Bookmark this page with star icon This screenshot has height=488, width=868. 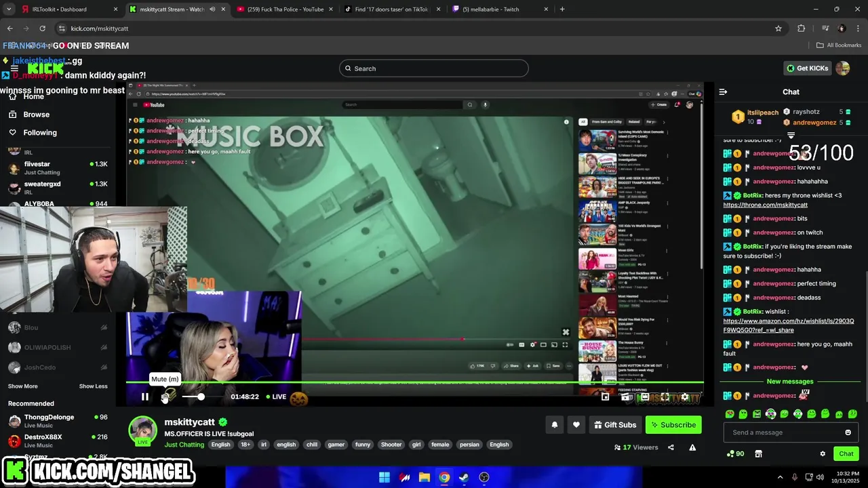pos(778,28)
